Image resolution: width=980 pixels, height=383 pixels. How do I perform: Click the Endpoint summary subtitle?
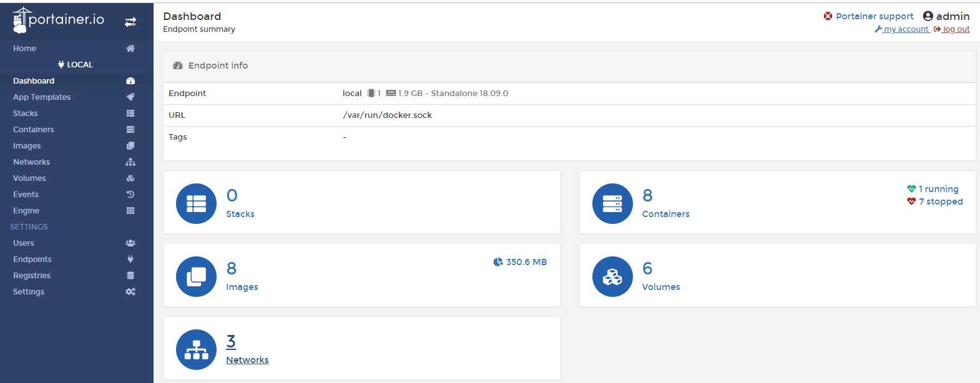tap(199, 29)
